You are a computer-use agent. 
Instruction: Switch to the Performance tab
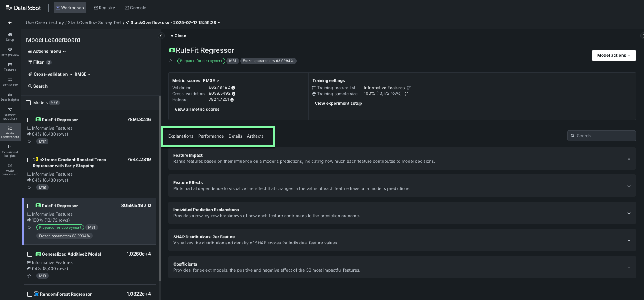point(211,136)
